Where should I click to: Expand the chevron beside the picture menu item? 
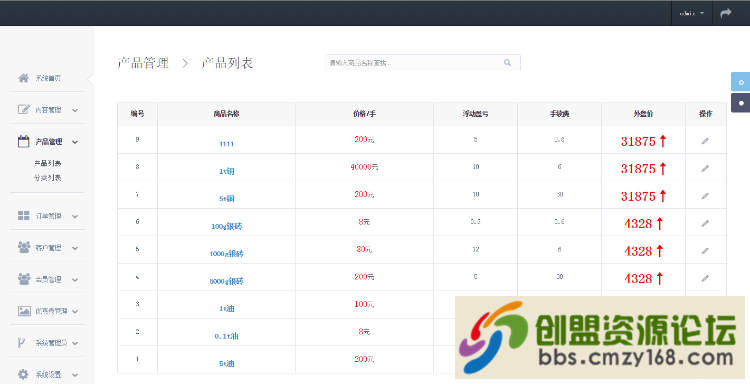(x=75, y=311)
